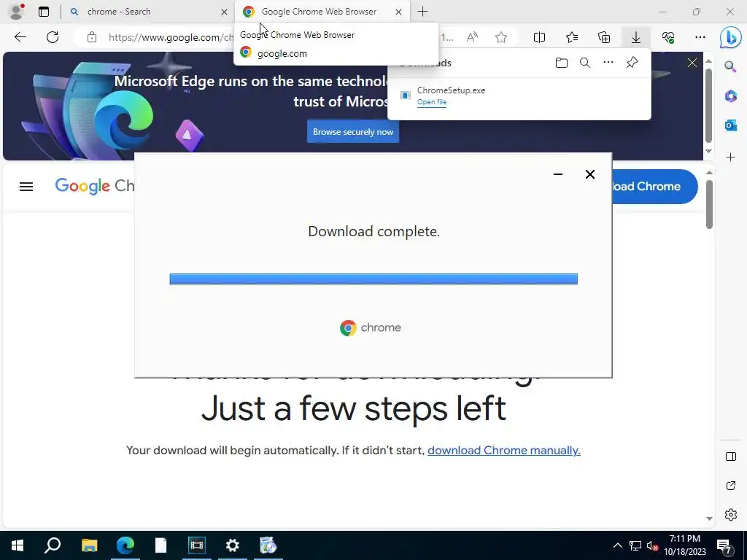Open the Favorites list icon
This screenshot has height=560, width=747.
pos(572,37)
